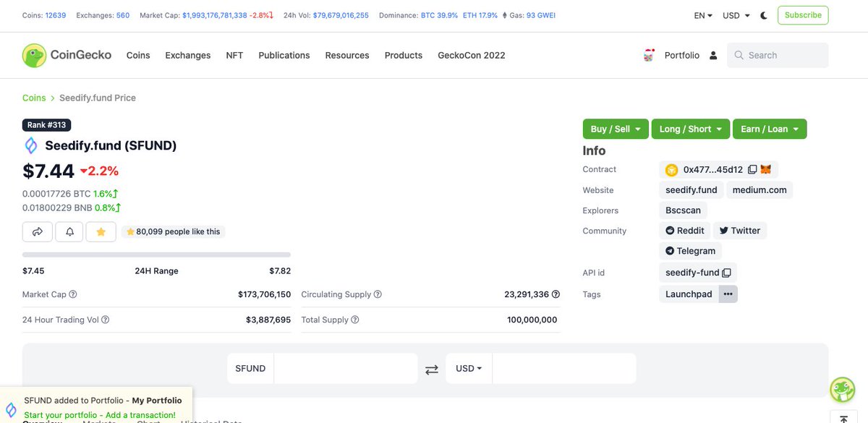Click the Rank #313 badge
Image resolution: width=868 pixels, height=423 pixels.
(x=46, y=125)
